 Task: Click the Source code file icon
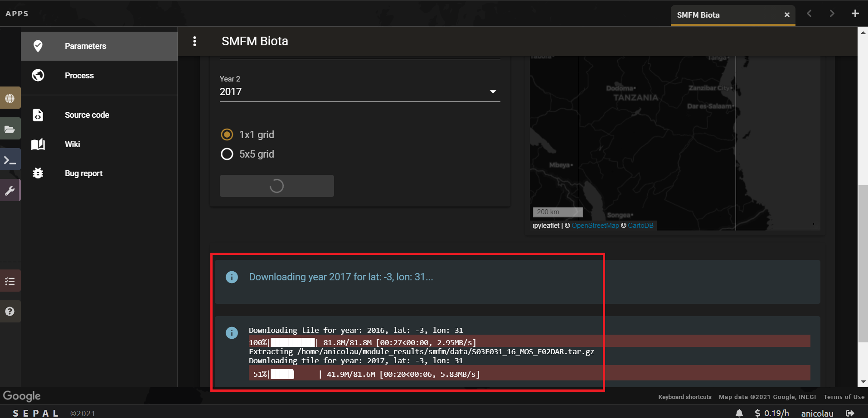tap(38, 115)
